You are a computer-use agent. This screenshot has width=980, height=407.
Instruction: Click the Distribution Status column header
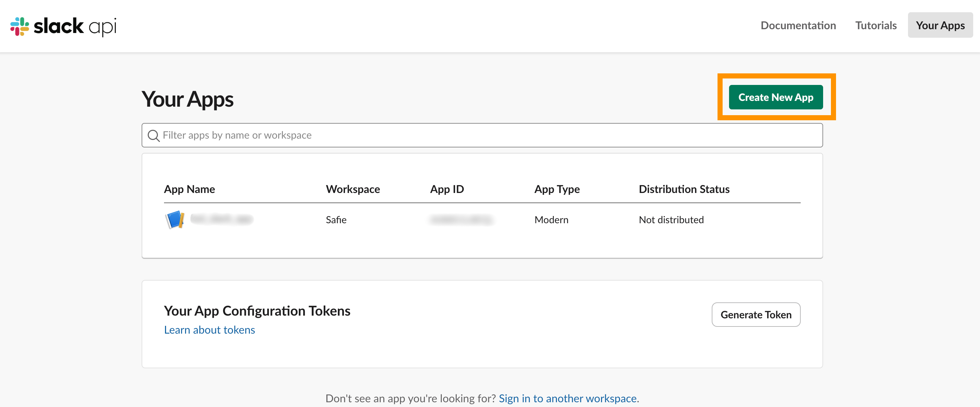[684, 189]
